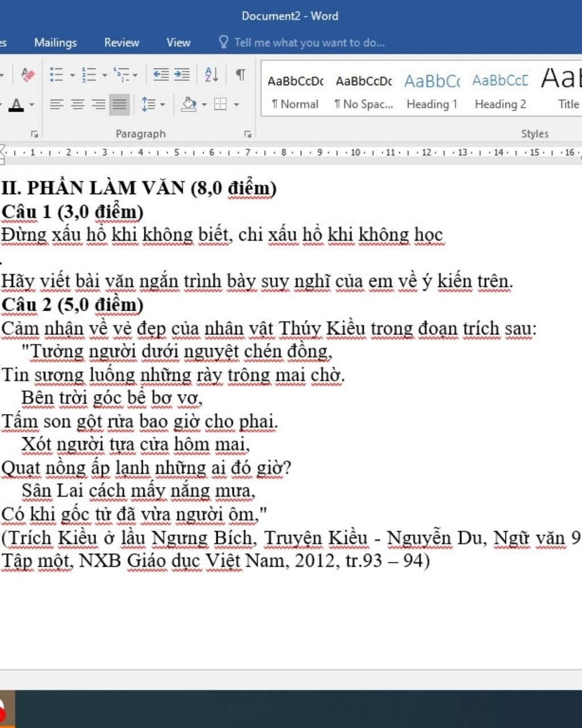Align text to the right
Image resolution: width=582 pixels, height=728 pixels.
(98, 104)
